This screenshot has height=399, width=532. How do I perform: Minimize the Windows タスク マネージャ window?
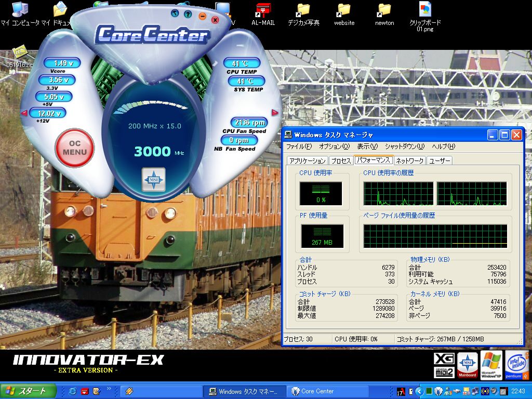point(493,135)
